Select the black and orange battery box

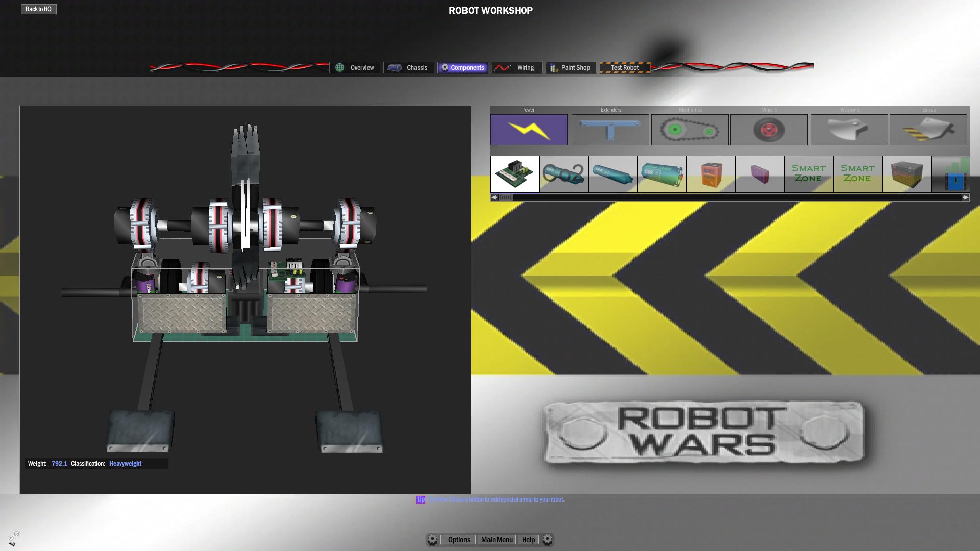(x=906, y=174)
